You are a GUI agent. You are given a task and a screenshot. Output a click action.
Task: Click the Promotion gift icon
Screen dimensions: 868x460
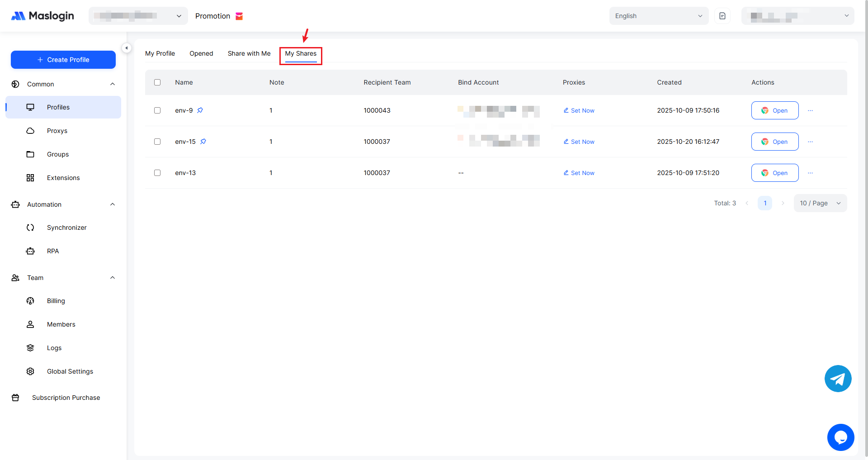point(239,16)
